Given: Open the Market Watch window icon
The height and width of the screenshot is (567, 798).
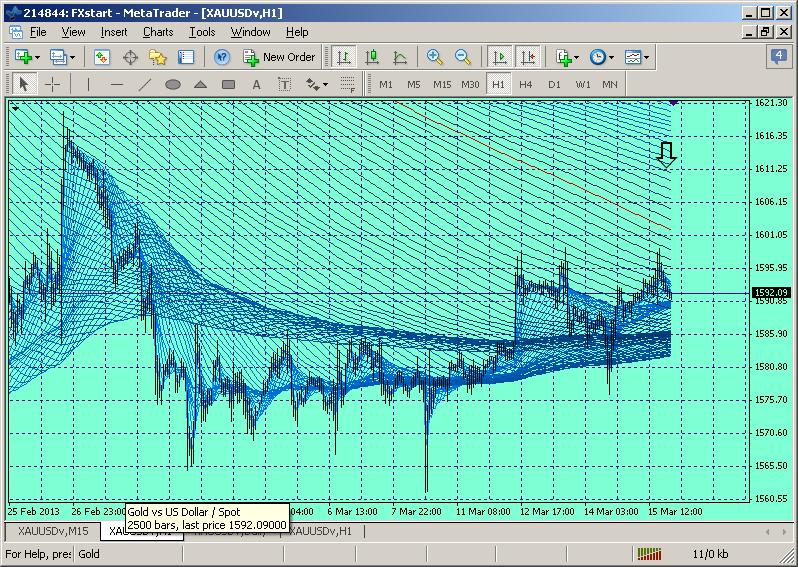Looking at the screenshot, I should (x=102, y=57).
